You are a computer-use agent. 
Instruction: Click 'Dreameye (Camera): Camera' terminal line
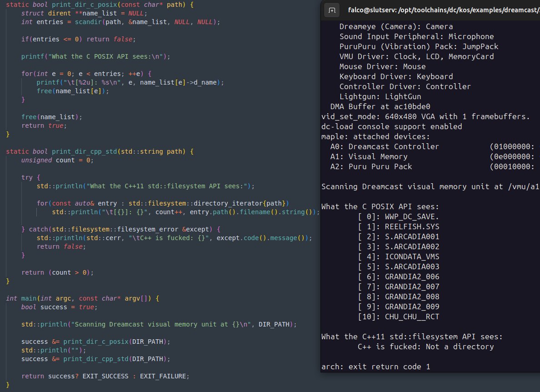click(x=396, y=26)
